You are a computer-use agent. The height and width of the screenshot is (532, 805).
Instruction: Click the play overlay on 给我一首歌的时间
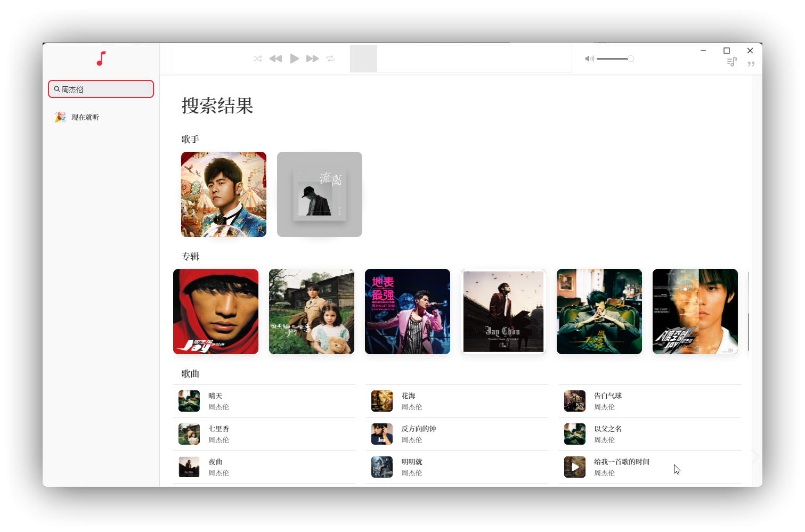pyautogui.click(x=574, y=466)
